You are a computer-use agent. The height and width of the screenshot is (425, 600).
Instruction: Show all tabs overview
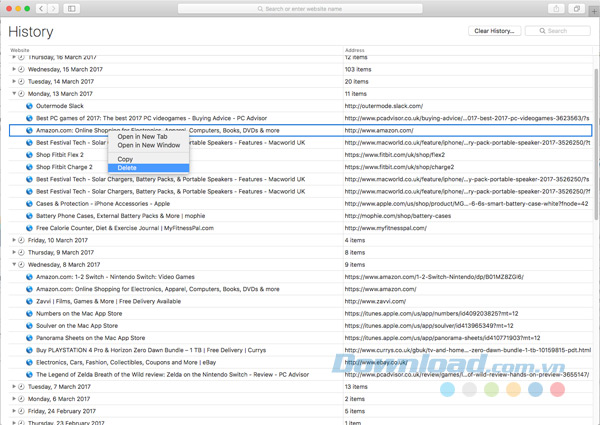pos(577,8)
